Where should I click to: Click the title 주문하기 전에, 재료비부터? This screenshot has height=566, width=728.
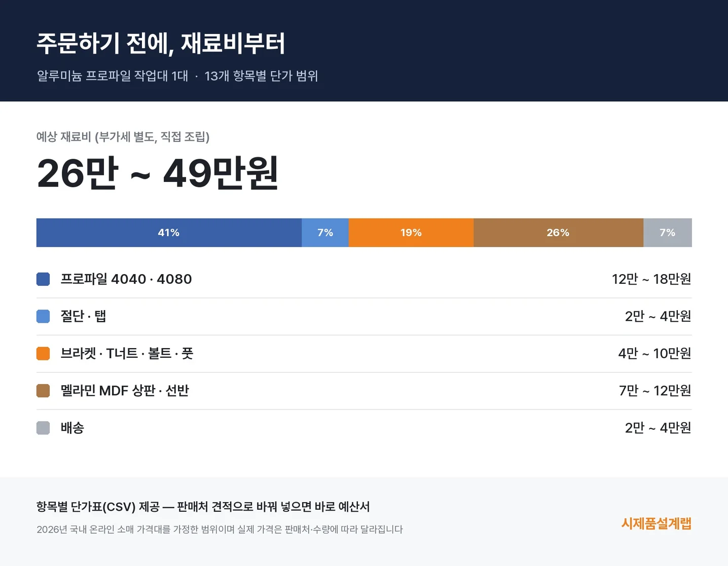pos(161,43)
